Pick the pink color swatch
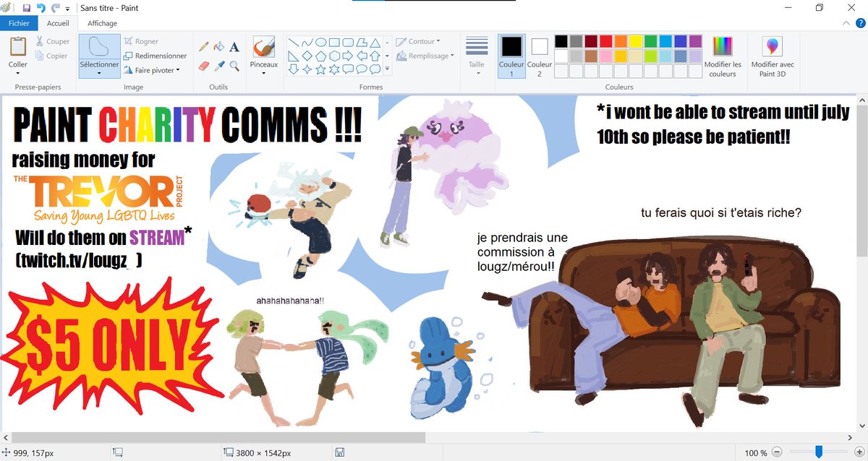The height and width of the screenshot is (461, 868). point(605,56)
